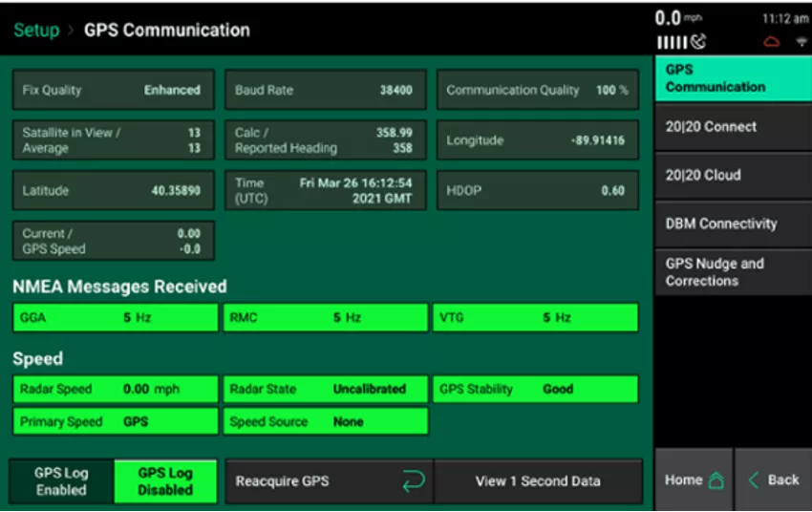Open GPS Nudge and Corrections
Screen dimensions: 812x512
click(732, 272)
